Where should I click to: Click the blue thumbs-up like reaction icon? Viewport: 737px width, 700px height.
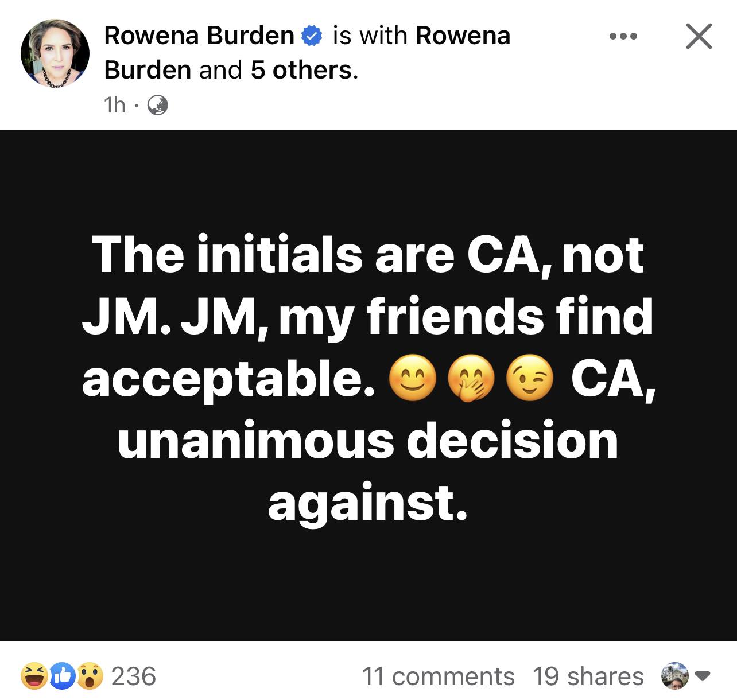(62, 676)
